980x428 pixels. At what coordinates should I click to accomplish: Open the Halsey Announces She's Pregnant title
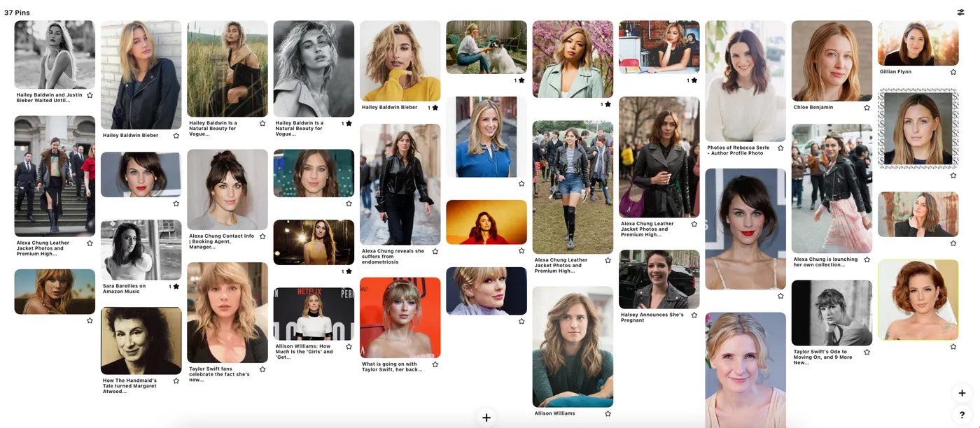[x=652, y=318]
